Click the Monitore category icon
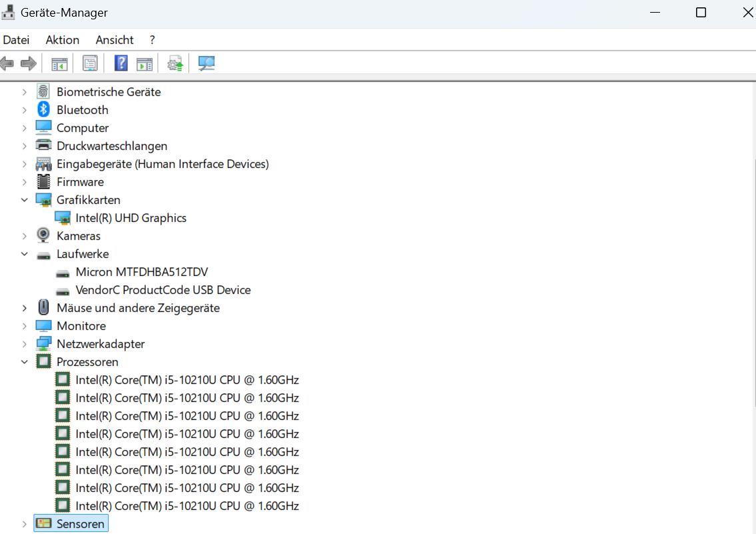This screenshot has width=756, height=534. coord(43,325)
